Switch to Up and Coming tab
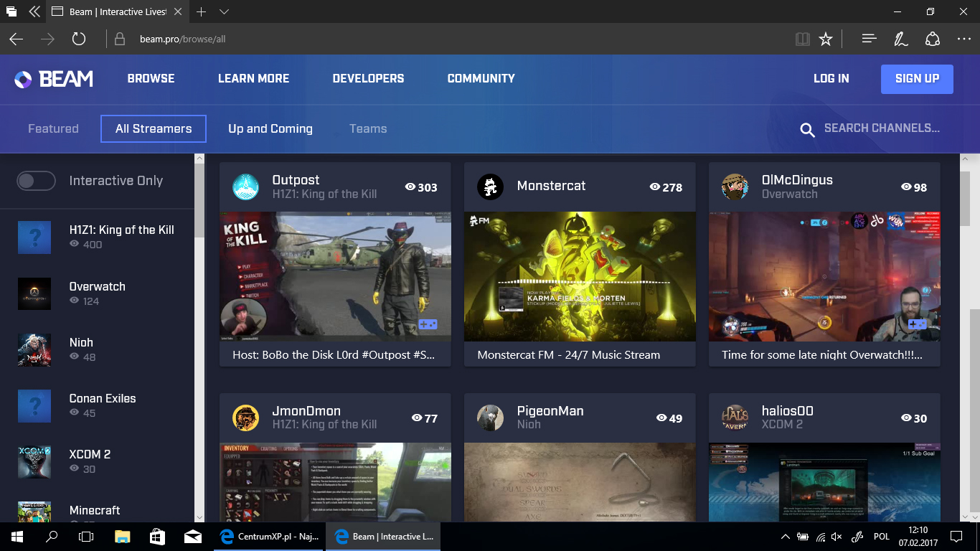The height and width of the screenshot is (551, 980). 270,129
